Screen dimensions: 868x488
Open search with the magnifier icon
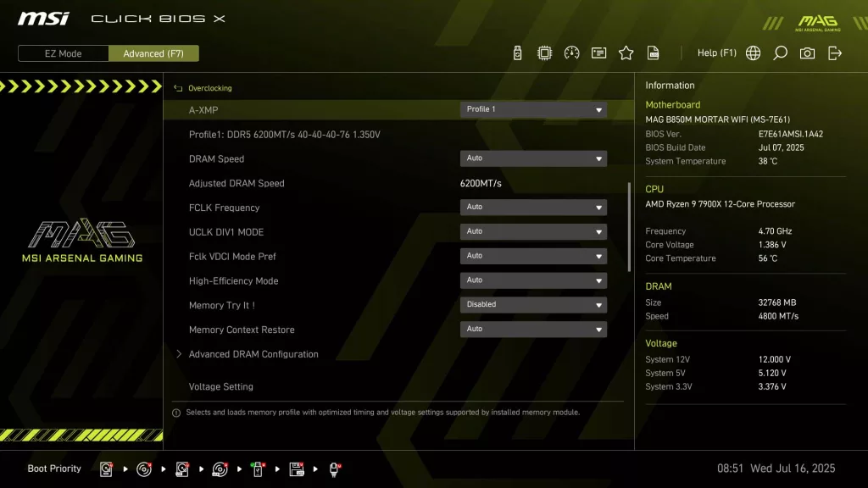pyautogui.click(x=780, y=53)
